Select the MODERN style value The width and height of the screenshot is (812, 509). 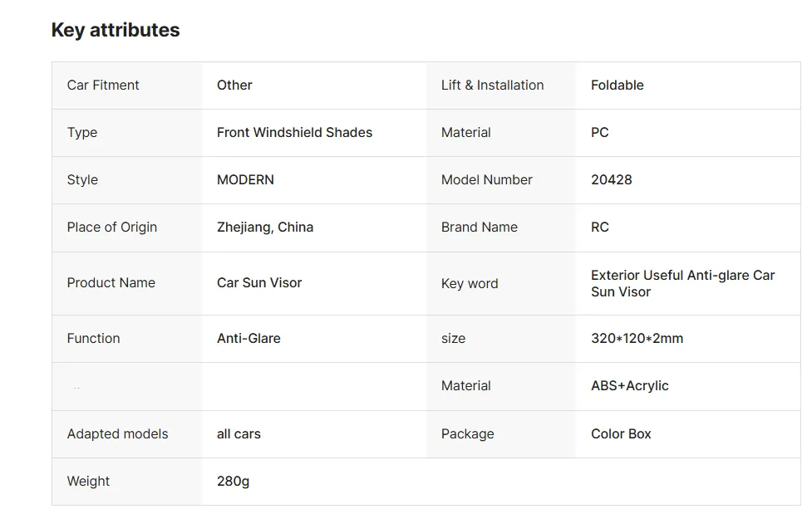pyautogui.click(x=245, y=179)
